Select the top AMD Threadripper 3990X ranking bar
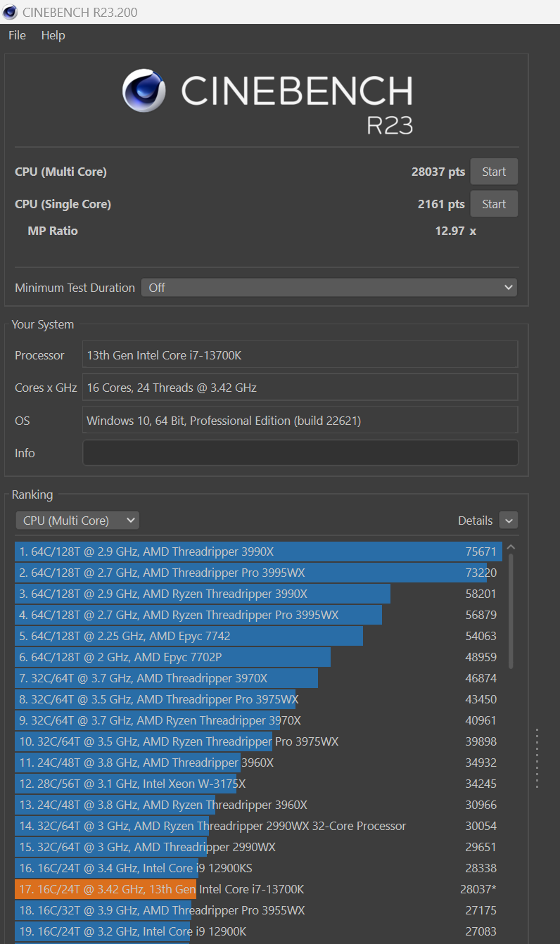Image resolution: width=560 pixels, height=944 pixels. point(211,551)
